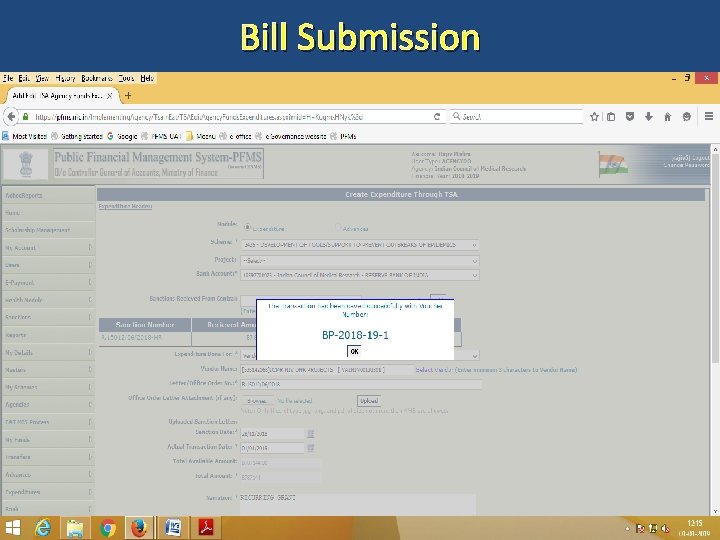Open Most Visited bookmarks folder
720x540 pixels.
25,136
